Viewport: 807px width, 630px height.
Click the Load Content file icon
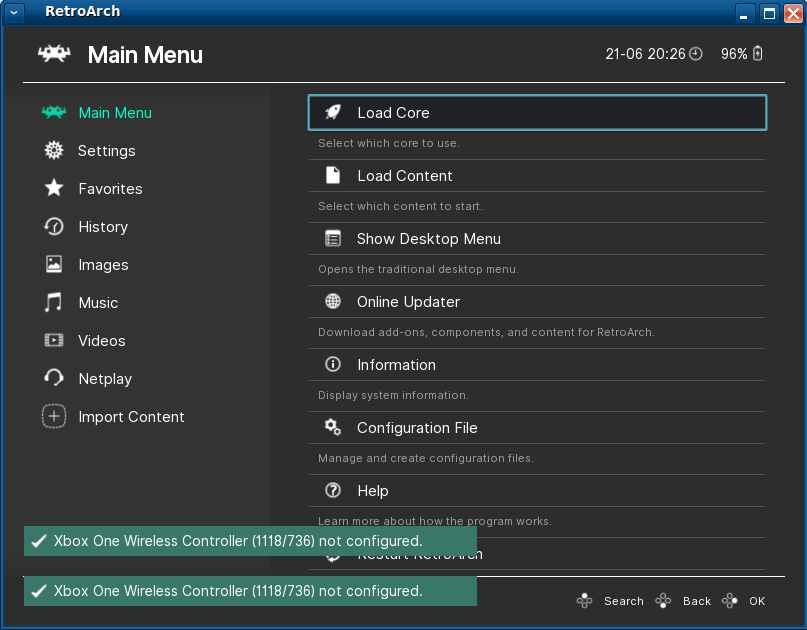point(333,176)
